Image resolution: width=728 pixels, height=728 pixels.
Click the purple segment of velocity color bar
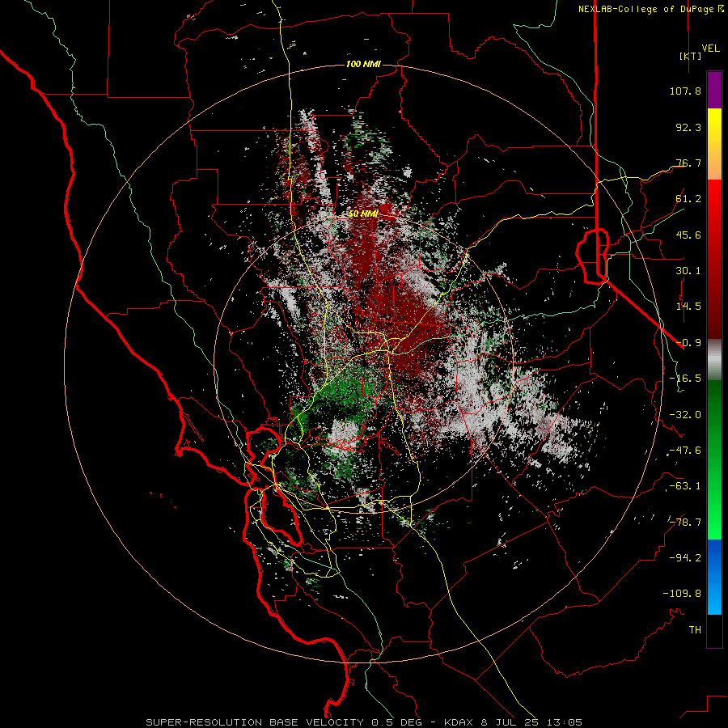(x=714, y=90)
